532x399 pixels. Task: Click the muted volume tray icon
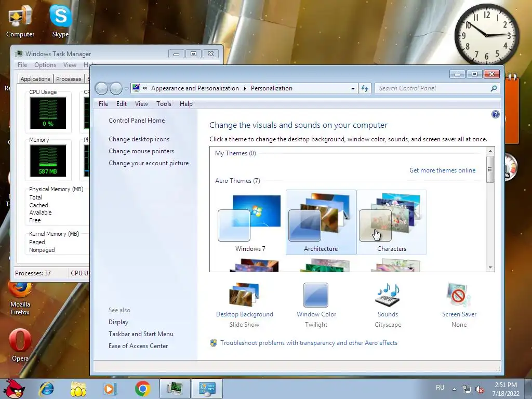[x=480, y=389]
